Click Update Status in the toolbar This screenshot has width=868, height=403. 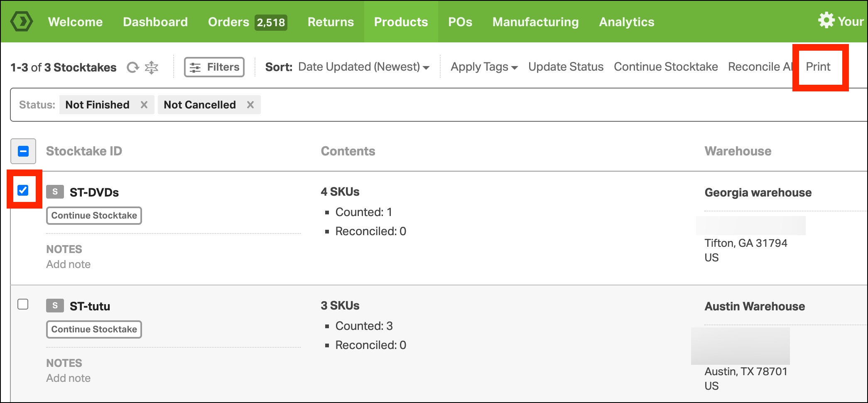(566, 67)
